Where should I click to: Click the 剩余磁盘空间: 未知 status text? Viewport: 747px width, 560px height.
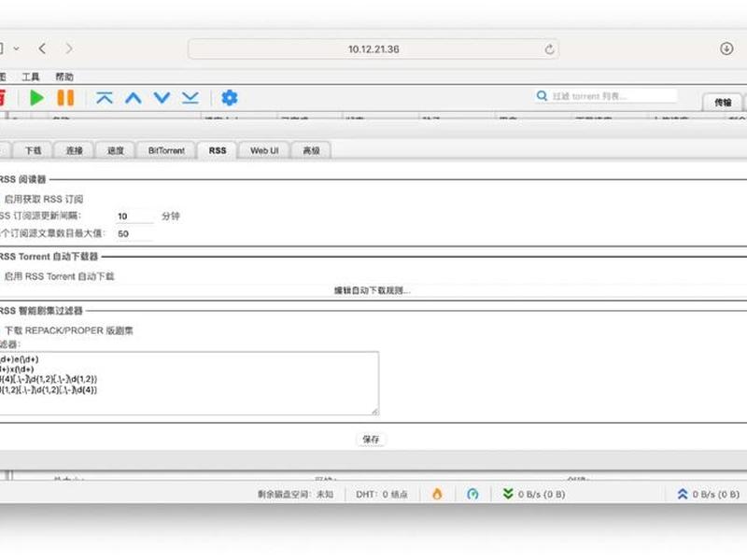pos(295,495)
